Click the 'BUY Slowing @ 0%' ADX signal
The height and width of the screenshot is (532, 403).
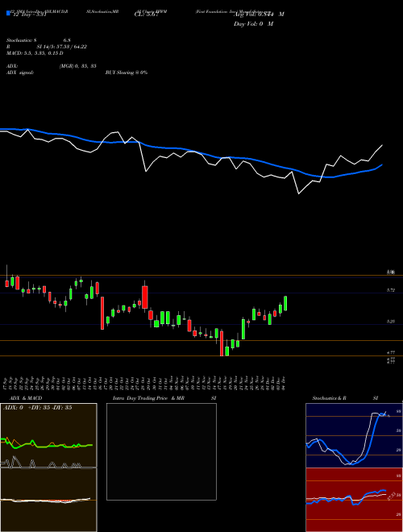click(127, 73)
